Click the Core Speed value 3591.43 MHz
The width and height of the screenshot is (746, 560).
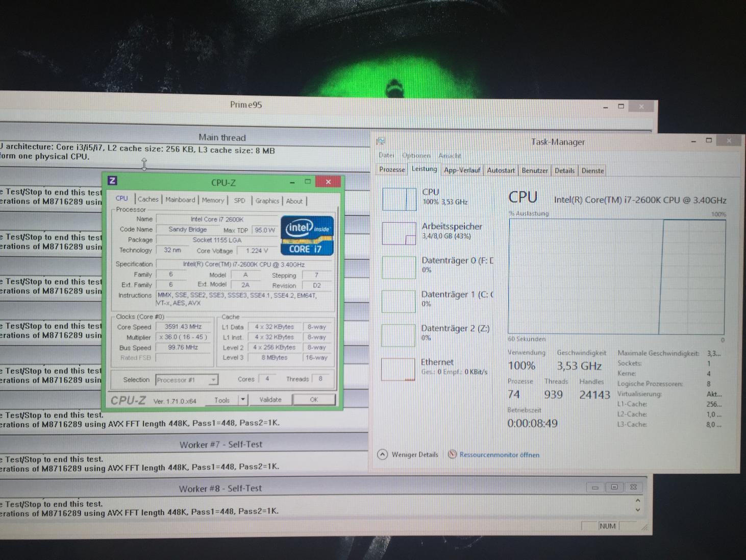[183, 327]
